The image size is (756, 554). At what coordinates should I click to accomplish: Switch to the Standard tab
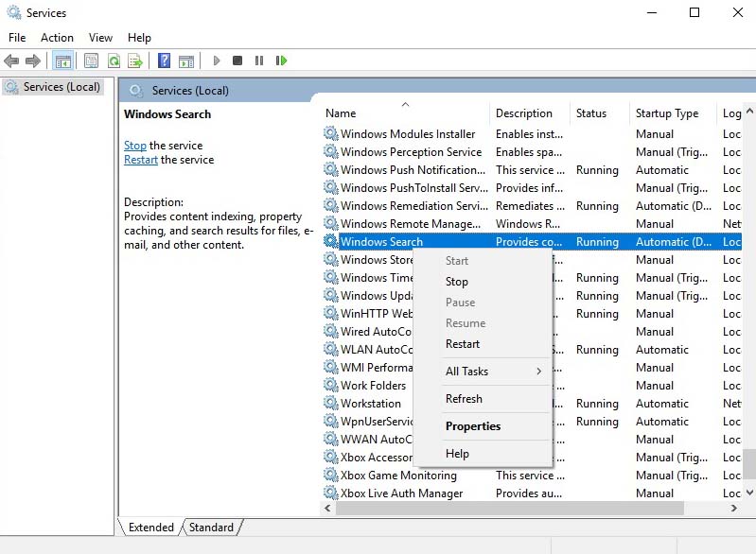tap(211, 528)
